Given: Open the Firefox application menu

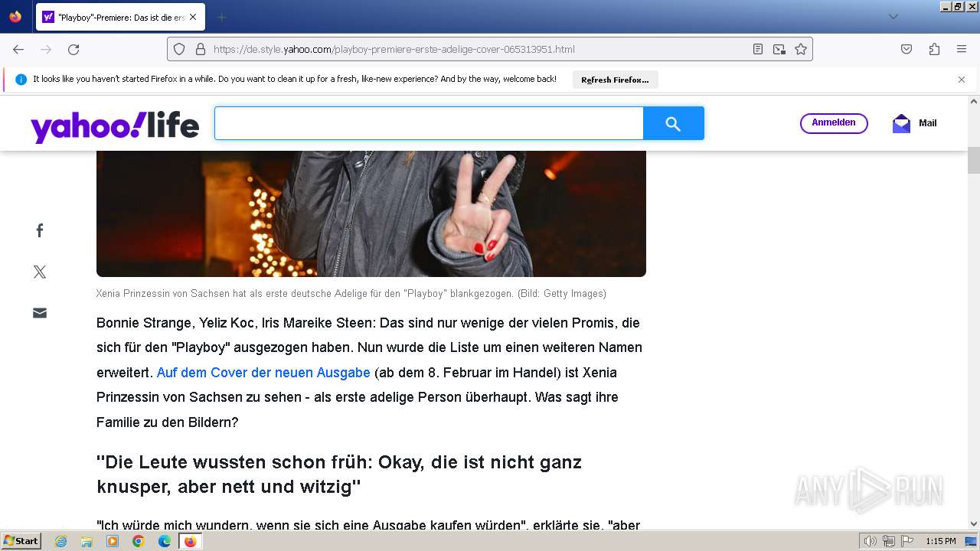Looking at the screenshot, I should pyautogui.click(x=962, y=49).
